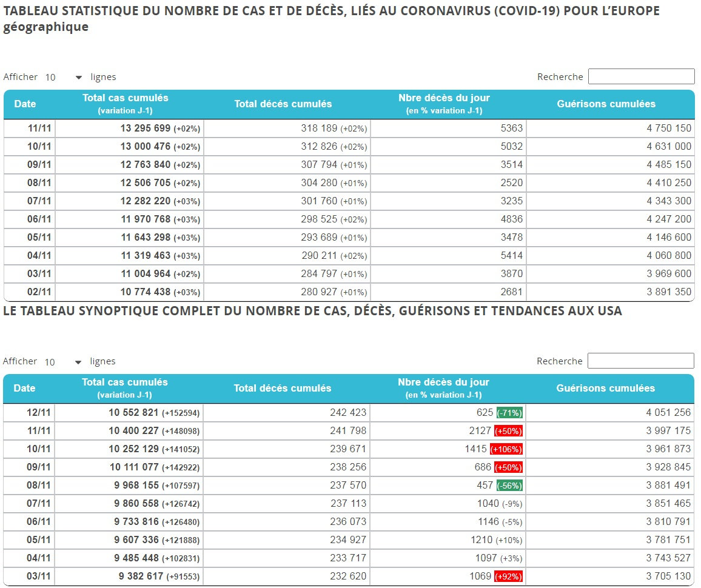Focus the USA table Recherche field
The width and height of the screenshot is (701, 588).
[x=640, y=361]
